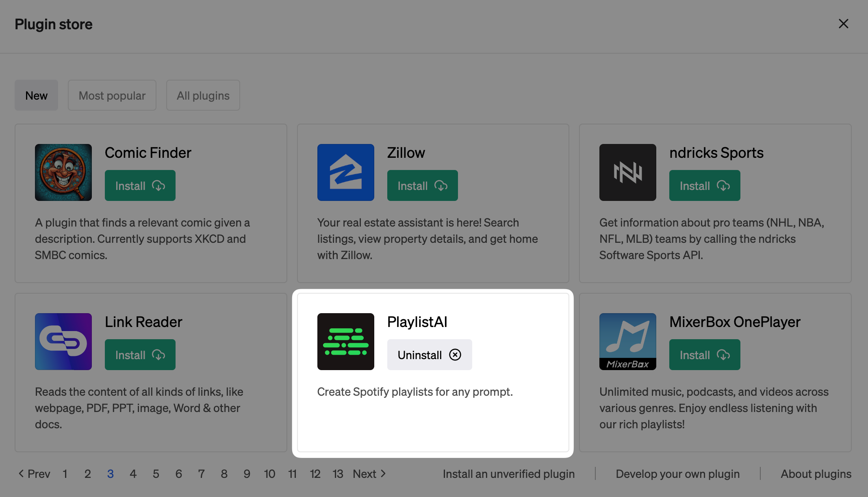
Task: Select current page 3 in pagination
Action: click(x=111, y=474)
